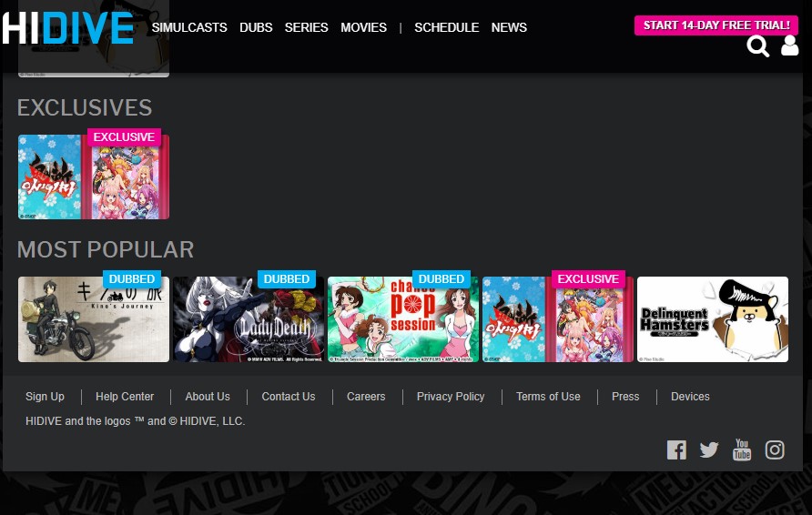
Task: Click EXCLUSIVE badge in Exclusives section
Action: pyautogui.click(x=125, y=137)
